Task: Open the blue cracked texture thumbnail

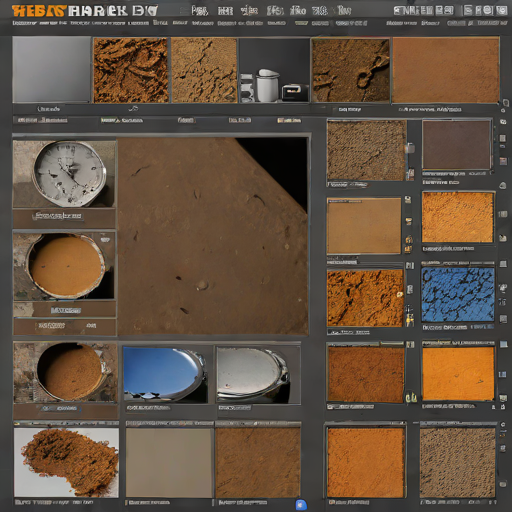Action: pyautogui.click(x=458, y=295)
